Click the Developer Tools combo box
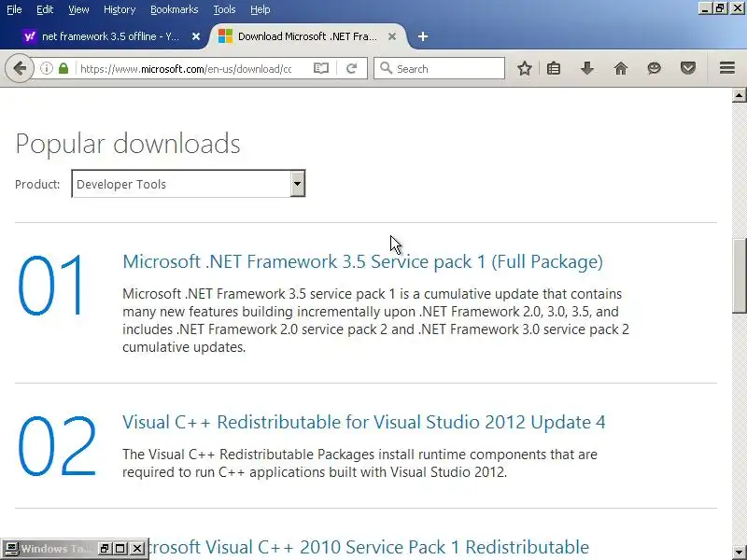 point(189,183)
